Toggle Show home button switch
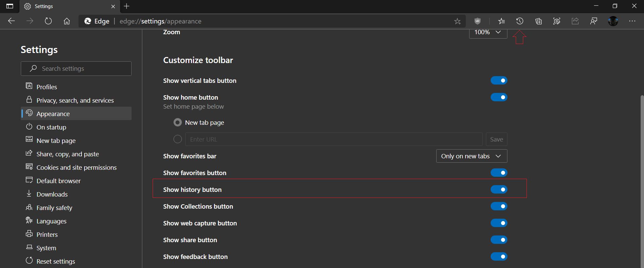This screenshot has height=268, width=644. click(x=499, y=97)
